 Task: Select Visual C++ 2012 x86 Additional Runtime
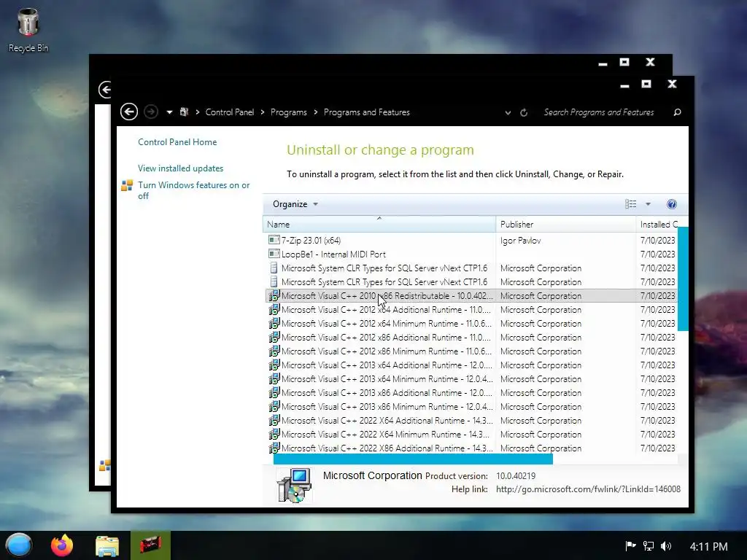(x=471, y=337)
